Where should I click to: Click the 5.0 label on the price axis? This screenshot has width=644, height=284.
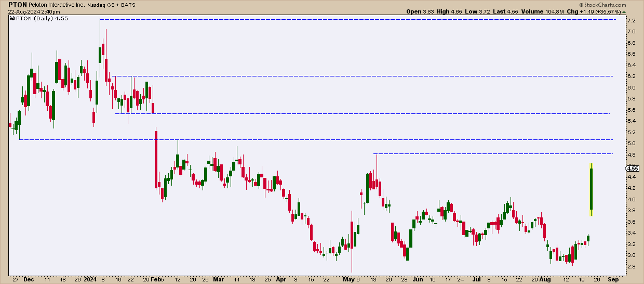click(x=631, y=144)
